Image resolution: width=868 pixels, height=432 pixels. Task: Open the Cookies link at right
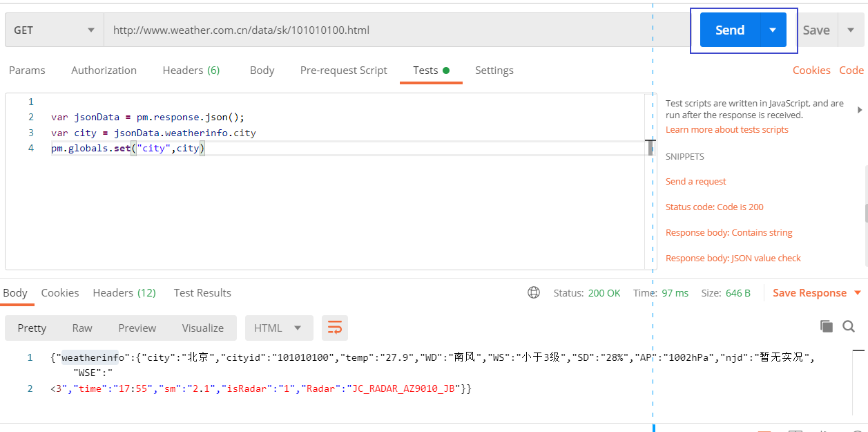pyautogui.click(x=811, y=71)
